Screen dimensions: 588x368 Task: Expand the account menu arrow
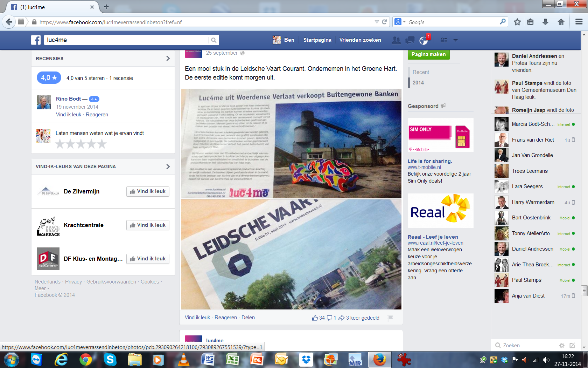click(x=455, y=40)
